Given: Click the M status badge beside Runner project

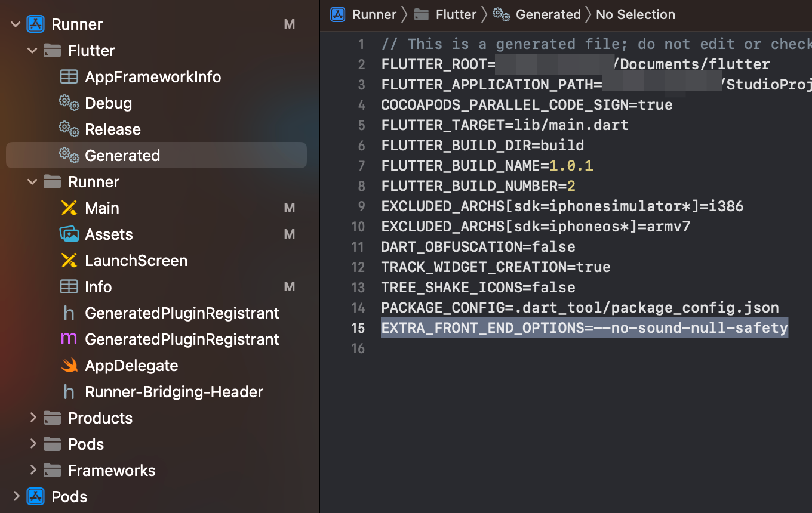Looking at the screenshot, I should point(290,24).
